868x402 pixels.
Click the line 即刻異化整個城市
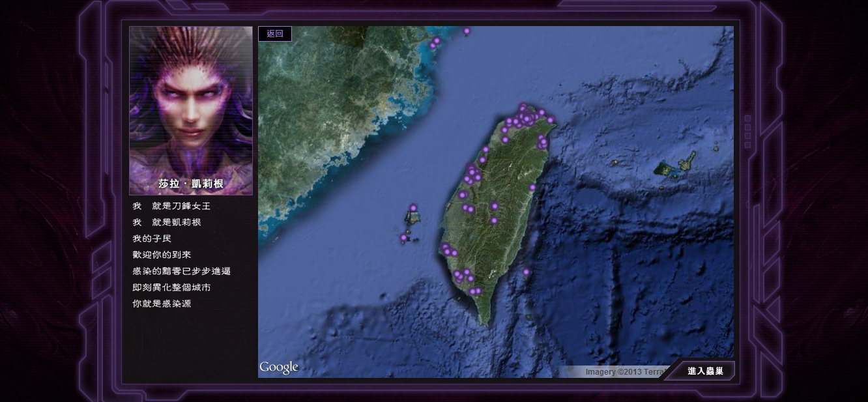pyautogui.click(x=171, y=287)
